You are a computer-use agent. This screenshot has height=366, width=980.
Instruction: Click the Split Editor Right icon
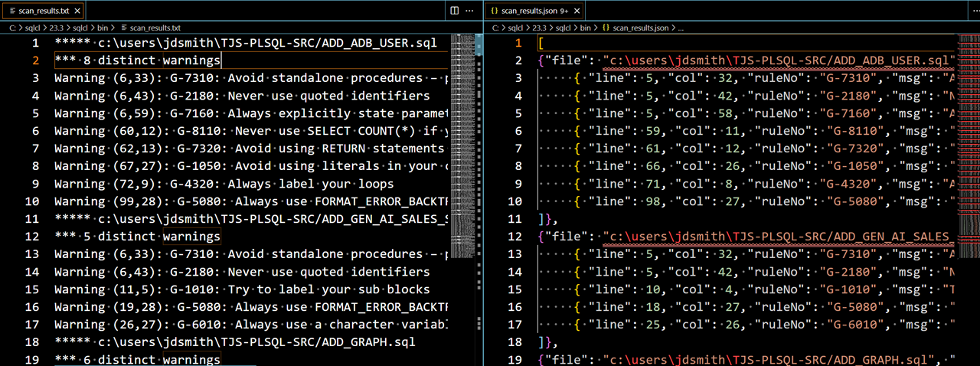(x=455, y=11)
